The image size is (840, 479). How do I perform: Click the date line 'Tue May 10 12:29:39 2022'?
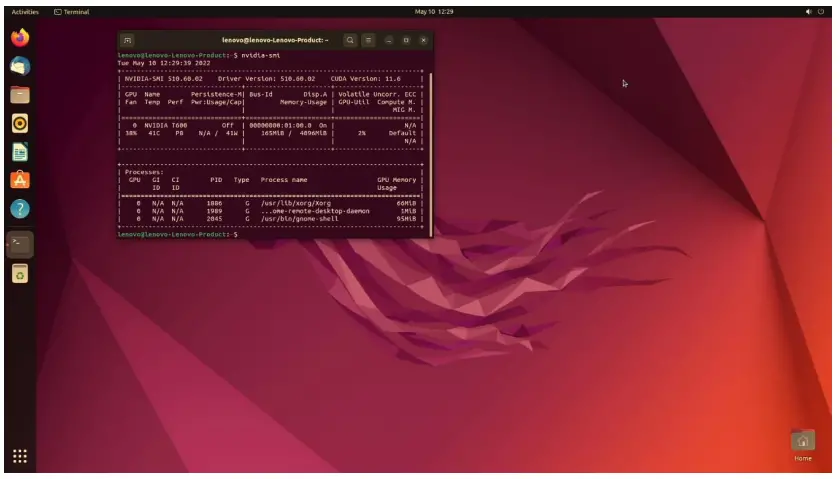[x=164, y=63]
